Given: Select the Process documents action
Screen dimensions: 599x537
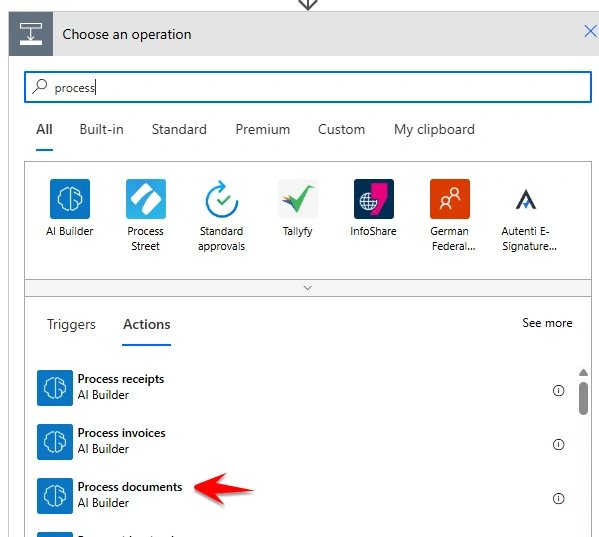Looking at the screenshot, I should [300, 496].
